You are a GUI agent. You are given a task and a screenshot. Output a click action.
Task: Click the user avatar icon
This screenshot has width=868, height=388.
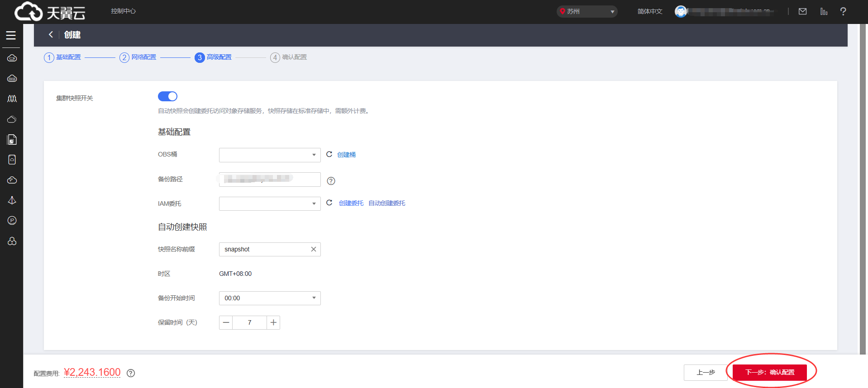click(x=681, y=11)
